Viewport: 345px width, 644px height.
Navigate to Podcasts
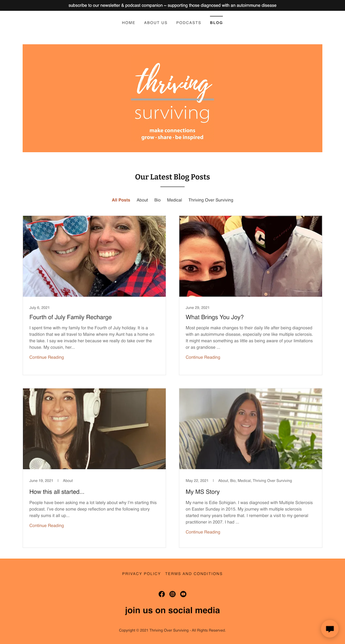click(189, 23)
